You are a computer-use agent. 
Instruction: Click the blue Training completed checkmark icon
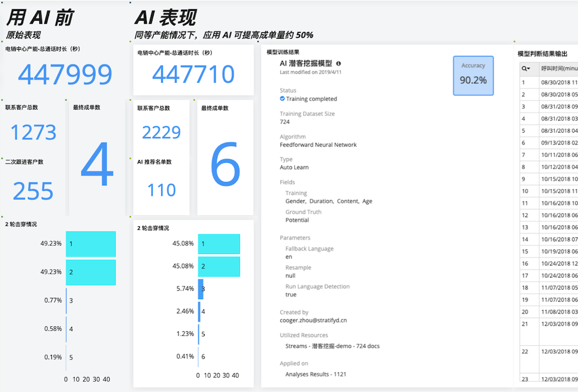282,99
